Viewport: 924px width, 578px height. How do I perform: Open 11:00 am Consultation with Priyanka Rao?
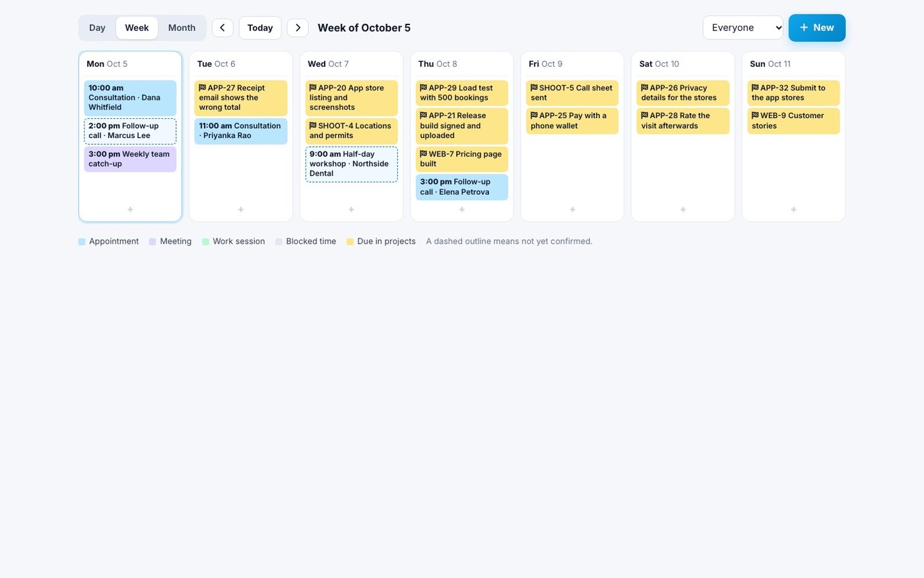coord(241,131)
